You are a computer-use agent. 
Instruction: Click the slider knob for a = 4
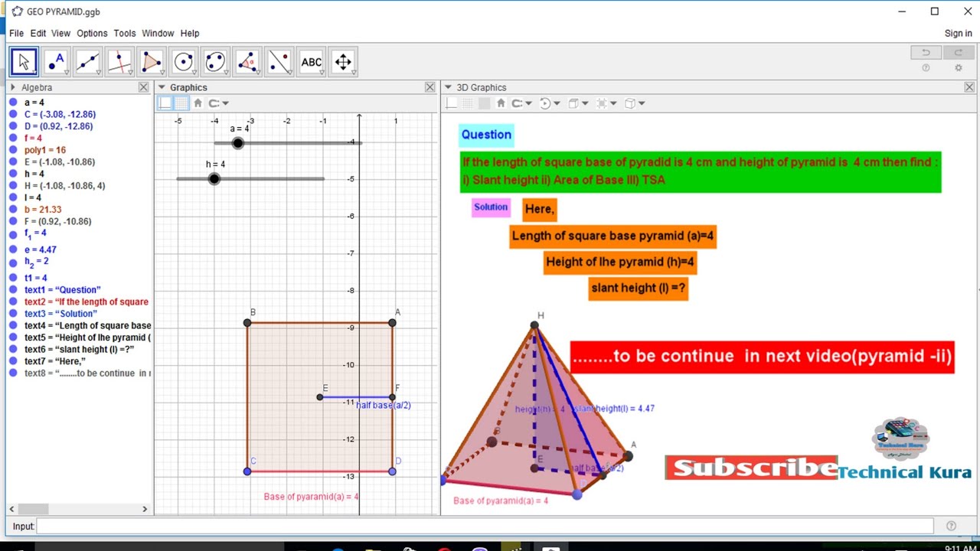[238, 143]
